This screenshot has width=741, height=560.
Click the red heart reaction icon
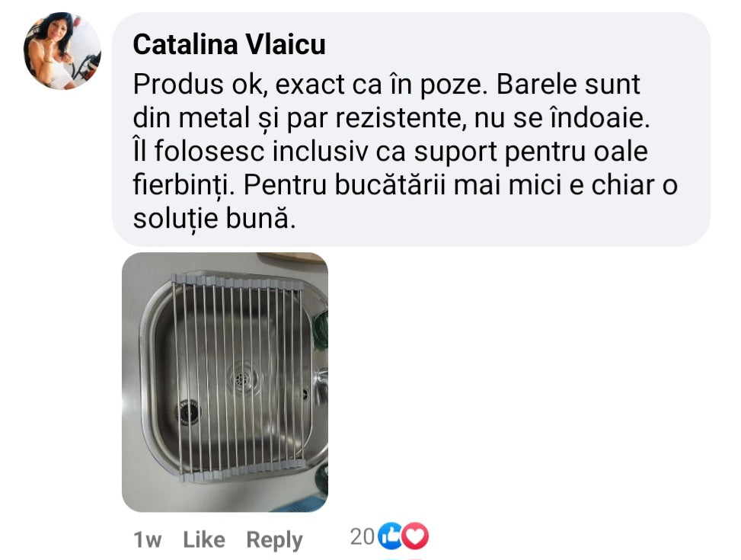point(415,536)
